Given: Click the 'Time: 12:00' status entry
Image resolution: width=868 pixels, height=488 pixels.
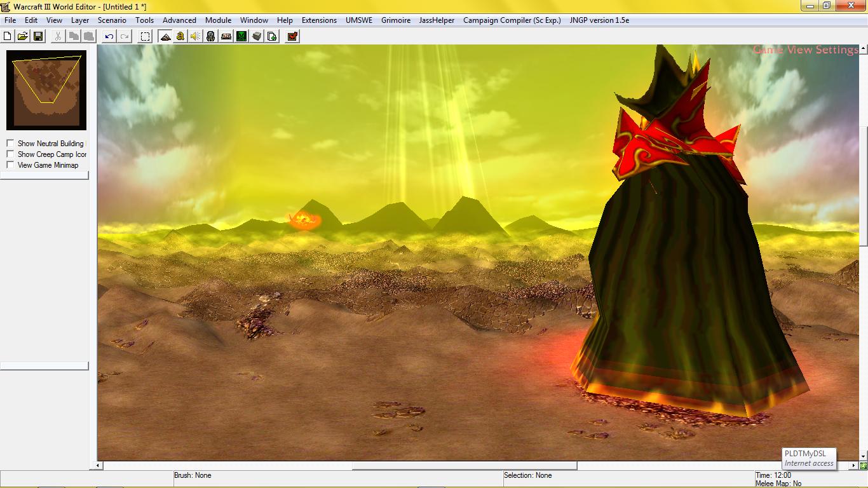Looking at the screenshot, I should pyautogui.click(x=773, y=475).
